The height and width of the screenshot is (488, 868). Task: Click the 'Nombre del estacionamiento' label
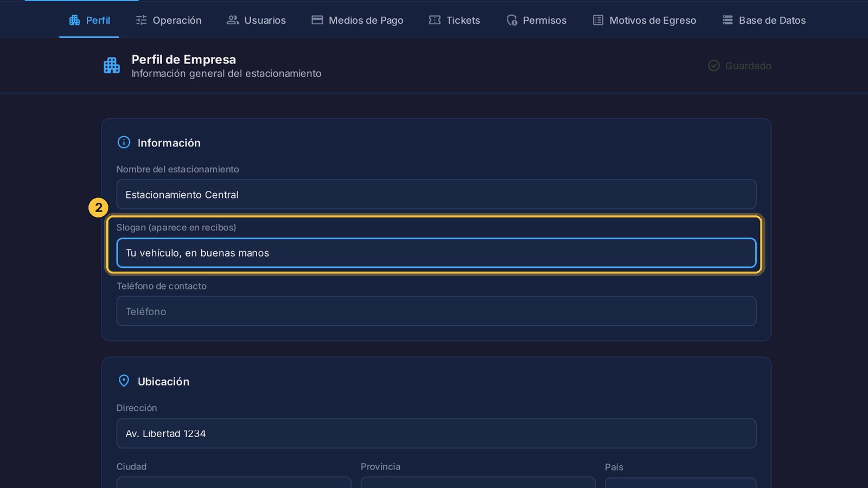tap(177, 169)
